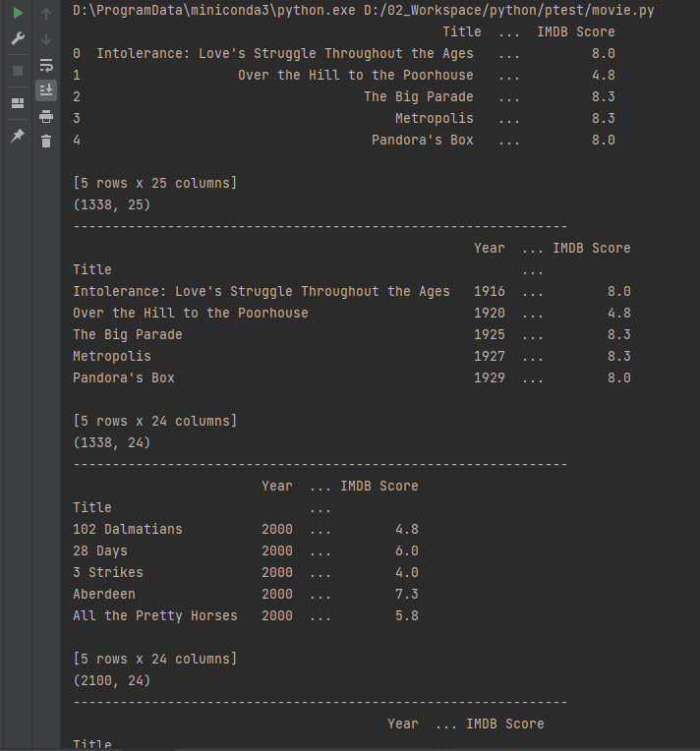
Task: Click the 'All the Pretty Horses' row
Action: click(246, 616)
